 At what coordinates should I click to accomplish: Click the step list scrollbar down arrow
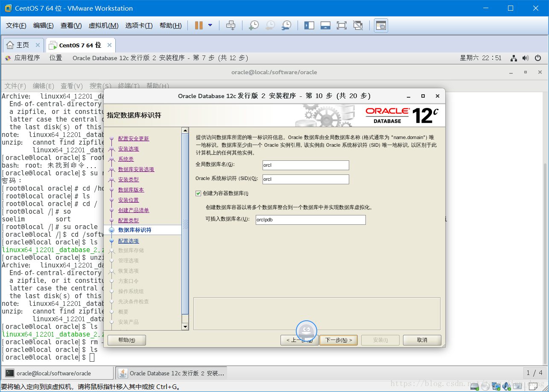coord(185,326)
